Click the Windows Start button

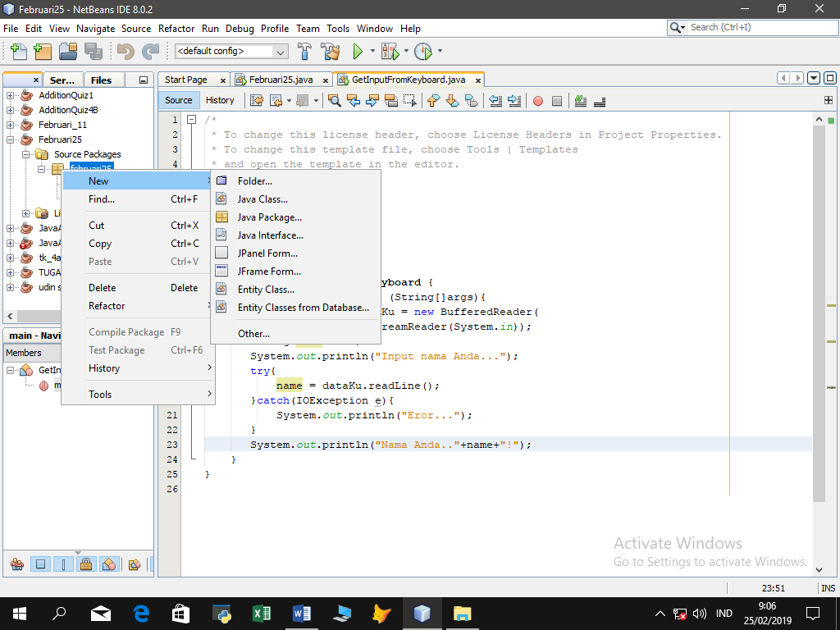point(20,614)
